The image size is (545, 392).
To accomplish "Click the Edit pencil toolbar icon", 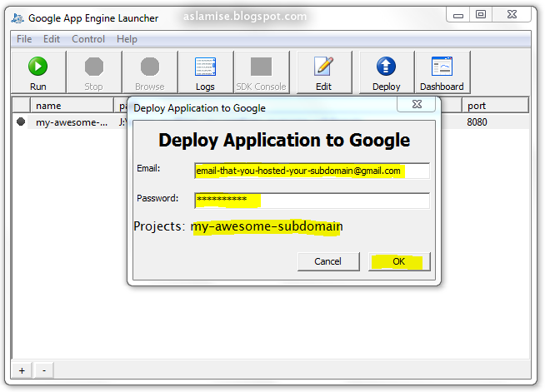I will 323,67.
